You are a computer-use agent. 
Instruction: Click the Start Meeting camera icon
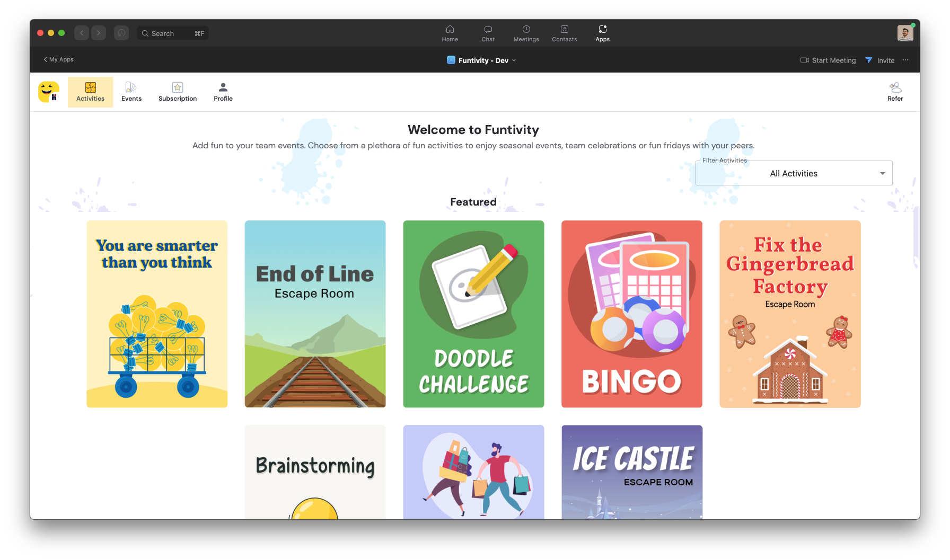804,60
